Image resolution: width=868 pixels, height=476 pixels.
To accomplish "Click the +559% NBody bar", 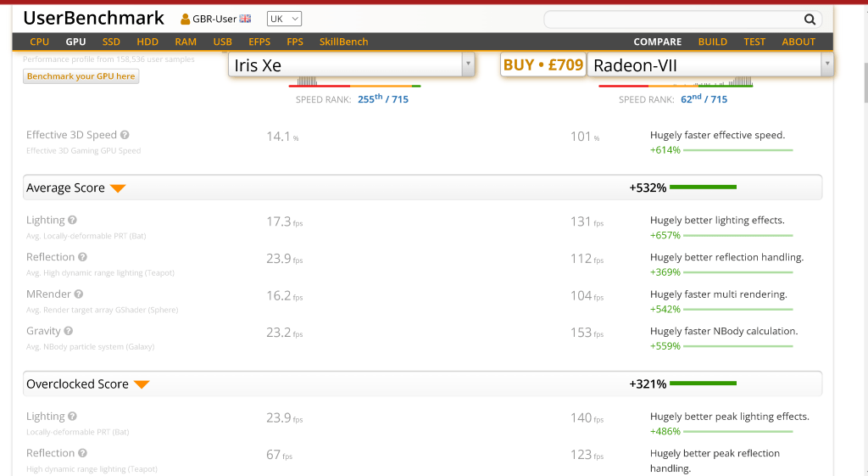I will pyautogui.click(x=738, y=346).
